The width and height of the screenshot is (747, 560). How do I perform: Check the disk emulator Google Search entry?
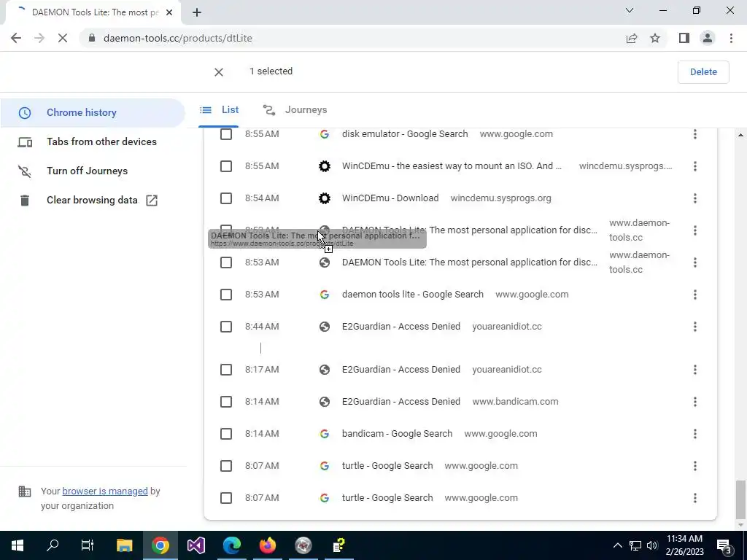[226, 134]
